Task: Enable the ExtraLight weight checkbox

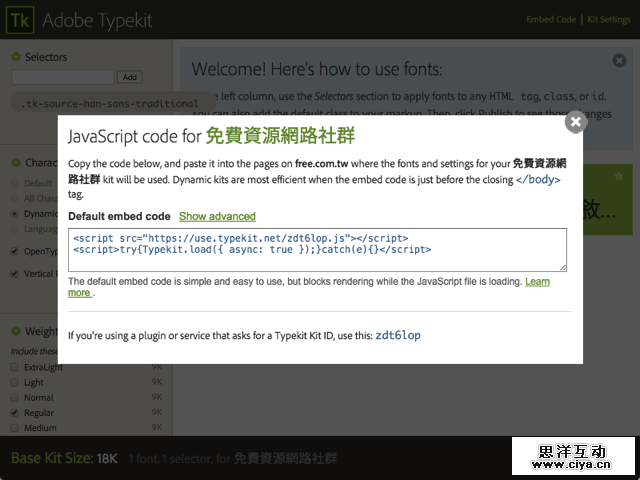Action: coord(14,368)
